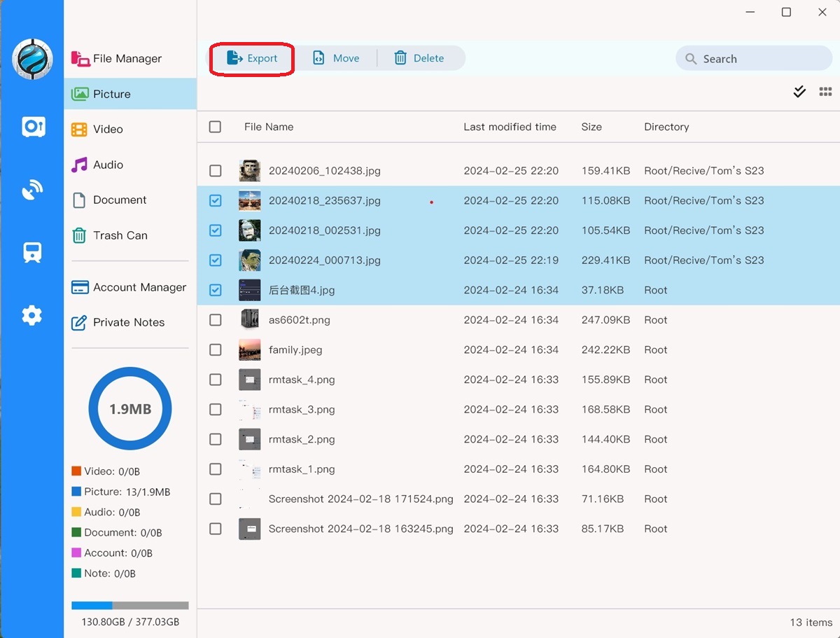Sort by Size column header
Image resolution: width=840 pixels, height=638 pixels.
point(591,127)
